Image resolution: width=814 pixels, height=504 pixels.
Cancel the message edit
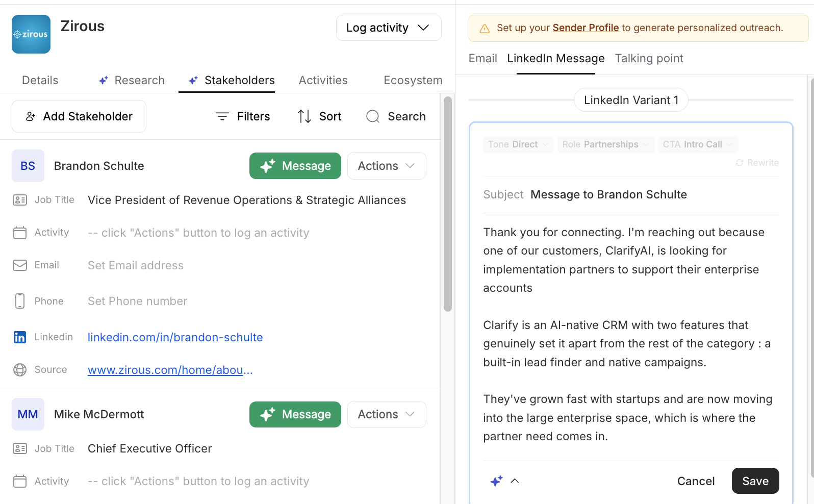coord(696,481)
